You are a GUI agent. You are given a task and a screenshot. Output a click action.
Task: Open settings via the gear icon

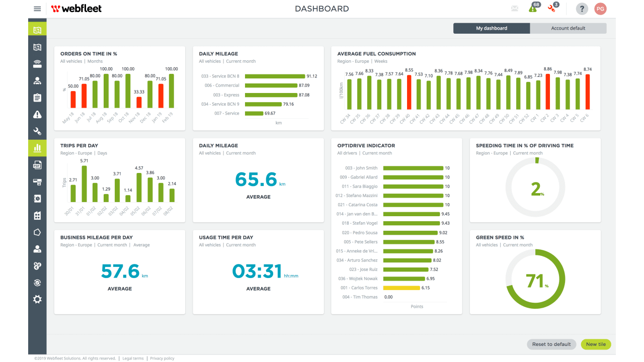click(x=37, y=299)
